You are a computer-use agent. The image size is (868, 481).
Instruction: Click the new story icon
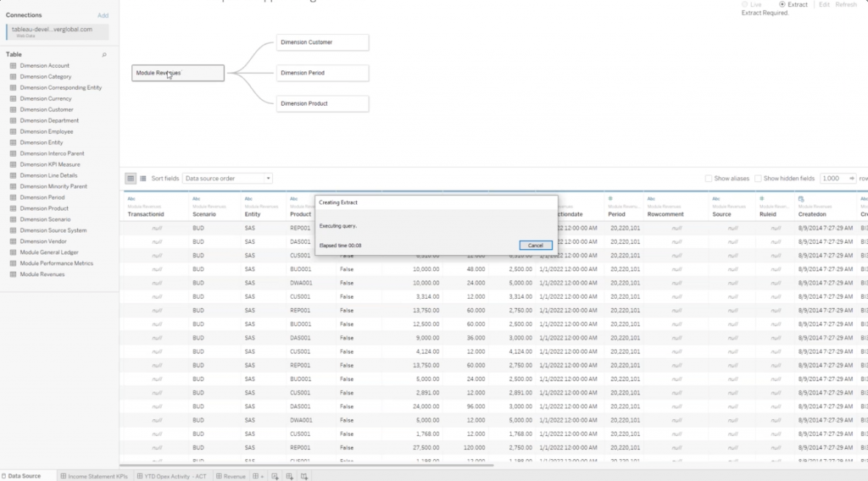click(304, 476)
